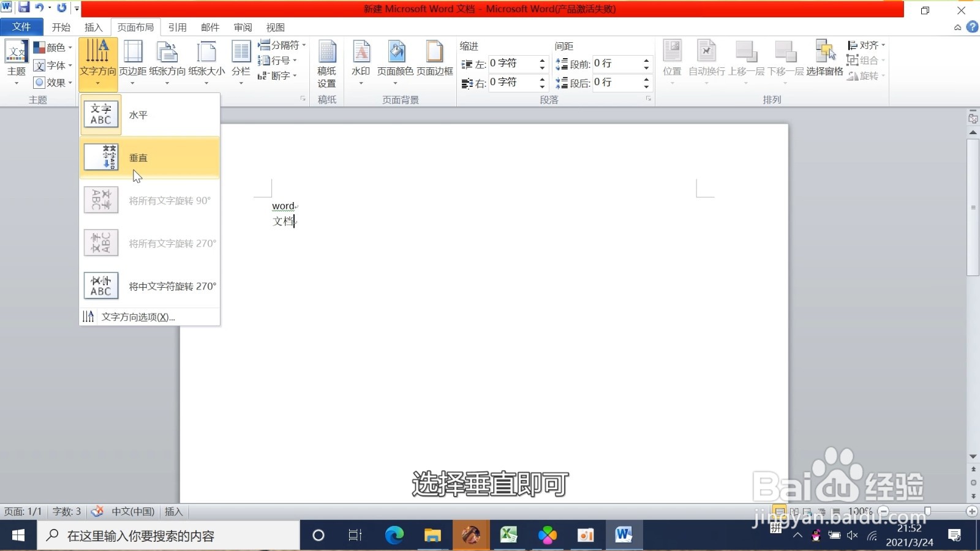
Task: Click zoom in plus button
Action: coord(972,511)
